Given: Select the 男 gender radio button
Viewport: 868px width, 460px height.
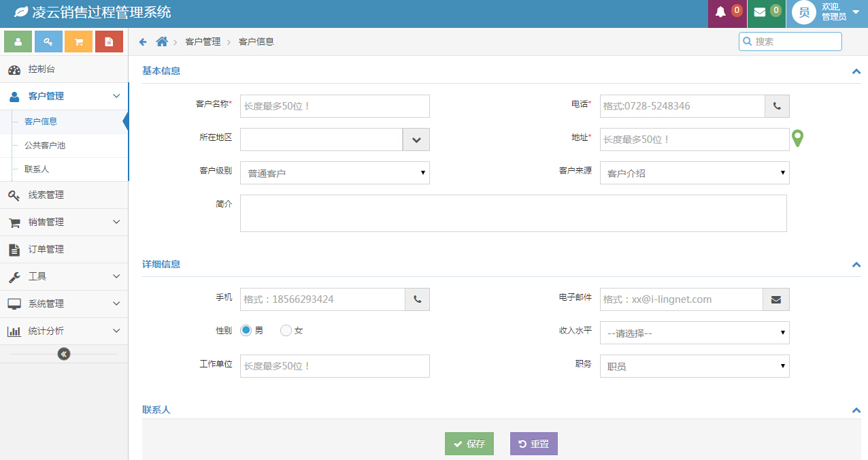Looking at the screenshot, I should point(246,330).
